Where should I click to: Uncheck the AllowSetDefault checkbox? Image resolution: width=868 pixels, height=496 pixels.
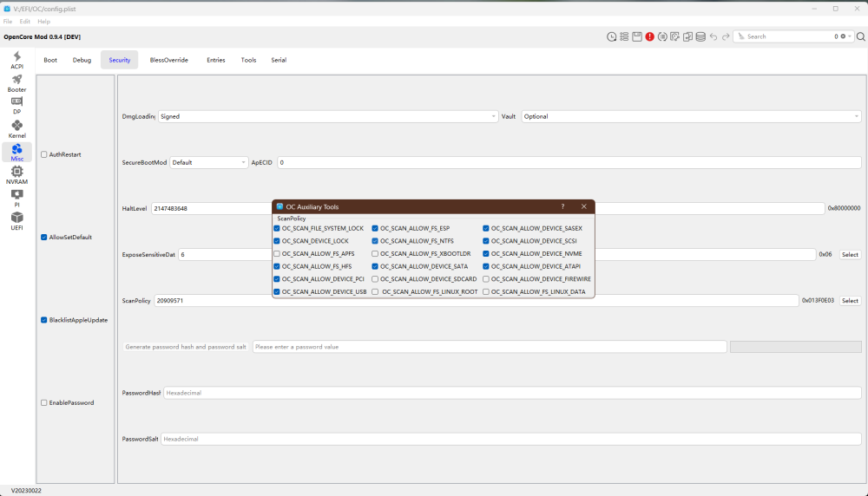(43, 238)
